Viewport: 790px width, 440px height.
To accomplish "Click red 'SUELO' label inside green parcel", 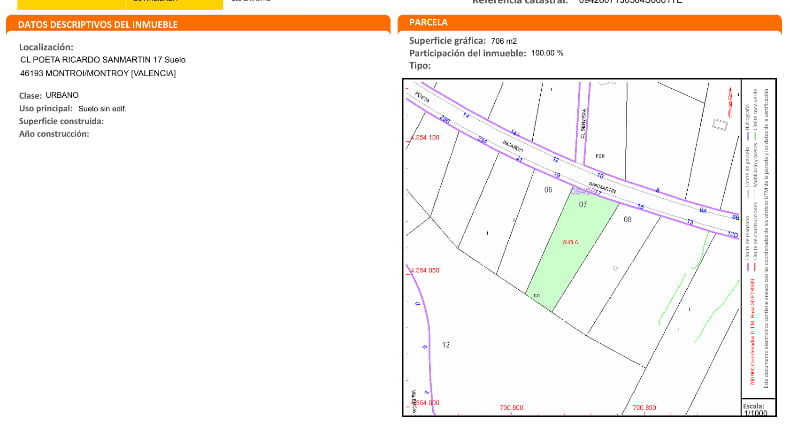I will tap(570, 242).
